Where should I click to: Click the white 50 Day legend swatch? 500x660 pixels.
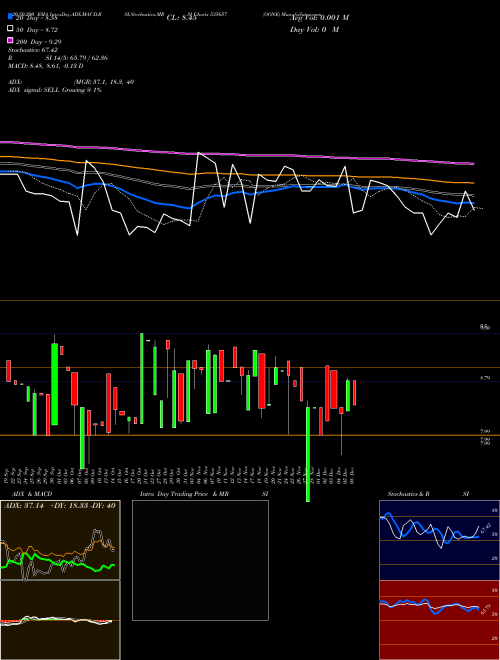click(11, 29)
